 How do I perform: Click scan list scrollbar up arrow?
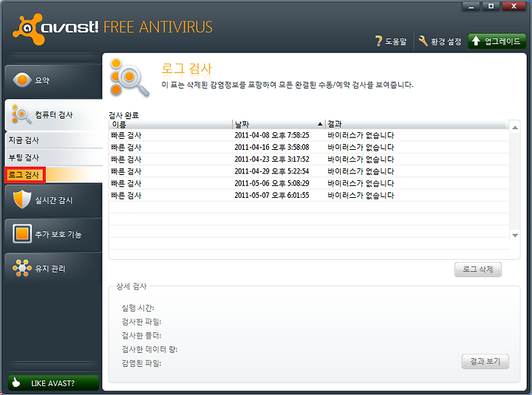click(x=515, y=128)
